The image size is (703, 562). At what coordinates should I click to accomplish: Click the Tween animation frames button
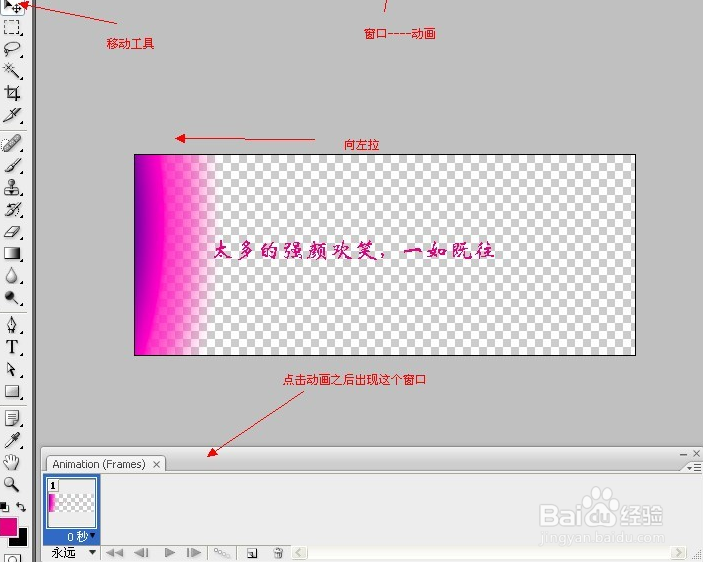[221, 553]
